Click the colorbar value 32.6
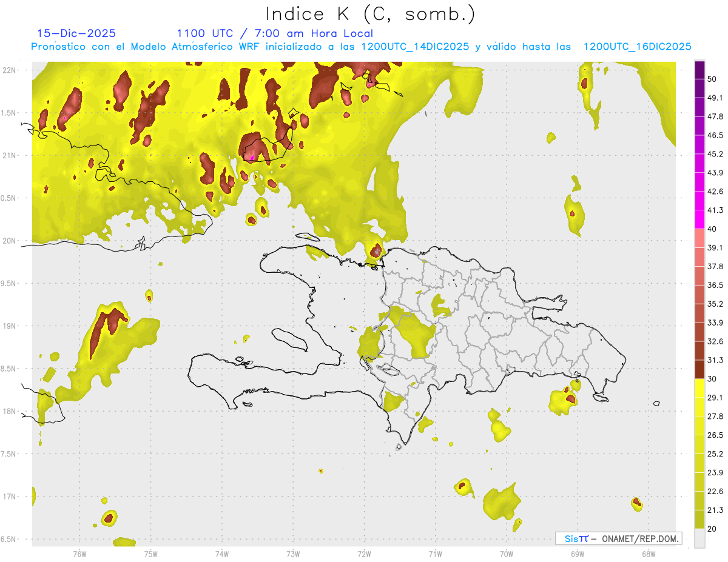This screenshot has height=562, width=728. click(x=715, y=341)
